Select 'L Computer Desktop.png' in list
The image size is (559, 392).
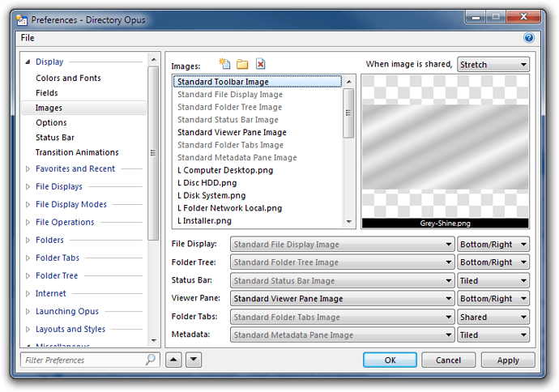point(258,170)
